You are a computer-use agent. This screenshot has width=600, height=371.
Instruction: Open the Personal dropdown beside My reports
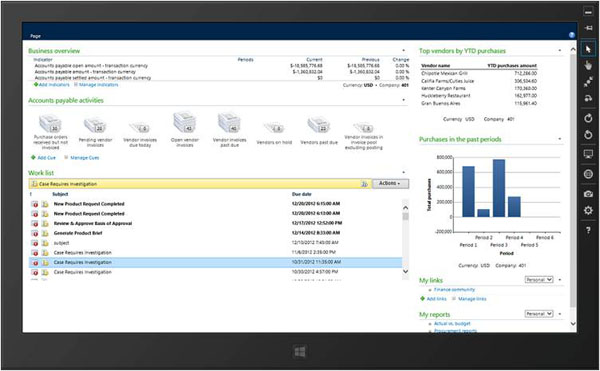[539, 314]
